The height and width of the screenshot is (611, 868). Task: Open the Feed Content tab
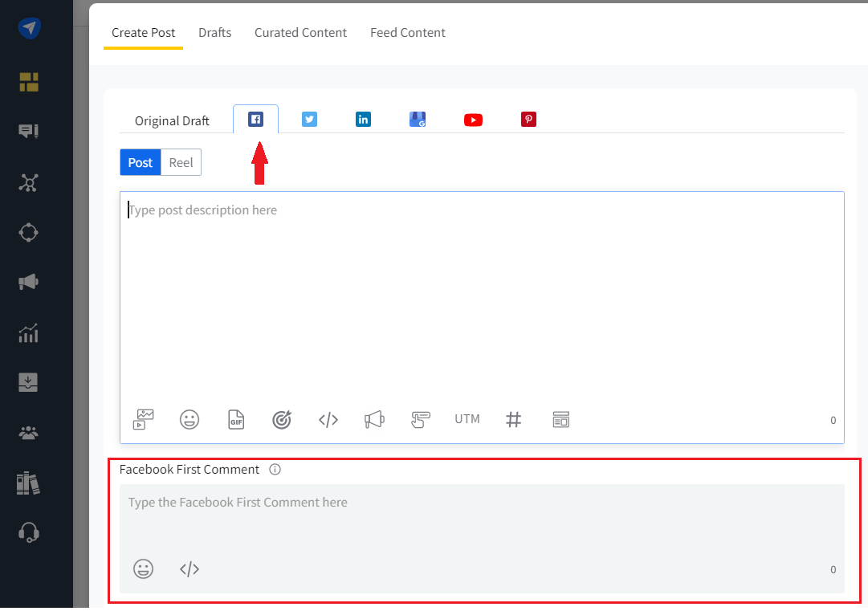coord(407,33)
